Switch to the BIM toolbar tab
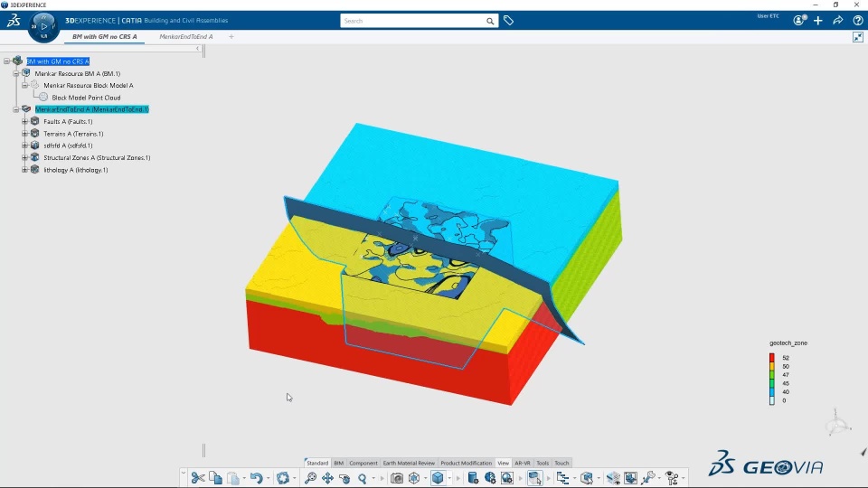The width and height of the screenshot is (868, 488). pos(339,463)
